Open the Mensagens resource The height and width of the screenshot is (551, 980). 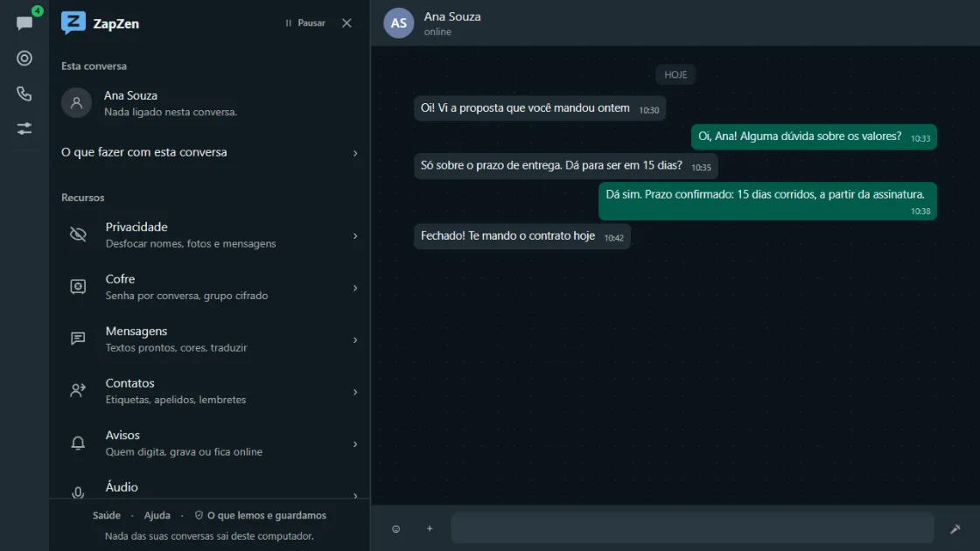pos(209,339)
